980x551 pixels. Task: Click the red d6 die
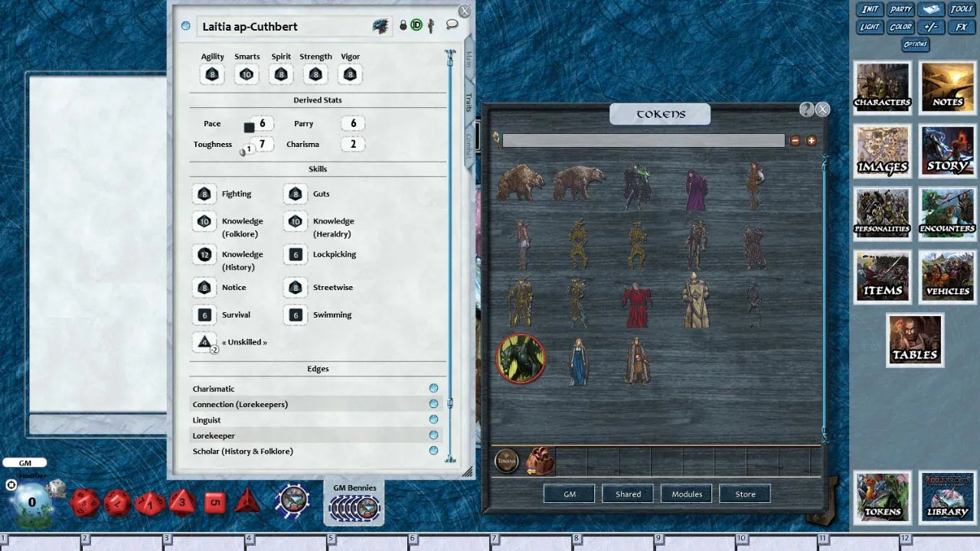coord(215,503)
